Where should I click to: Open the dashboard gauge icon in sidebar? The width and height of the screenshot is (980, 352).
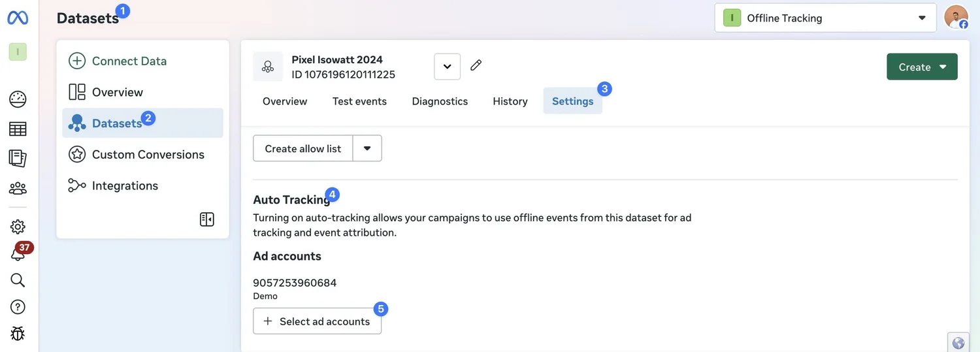click(18, 99)
